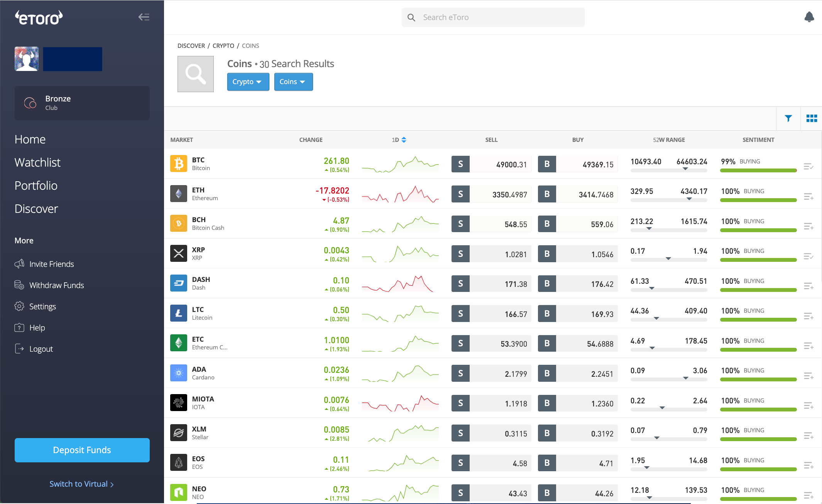Click the Ethereum Classic ETC icon
Screen dimensions: 822x504
(179, 343)
